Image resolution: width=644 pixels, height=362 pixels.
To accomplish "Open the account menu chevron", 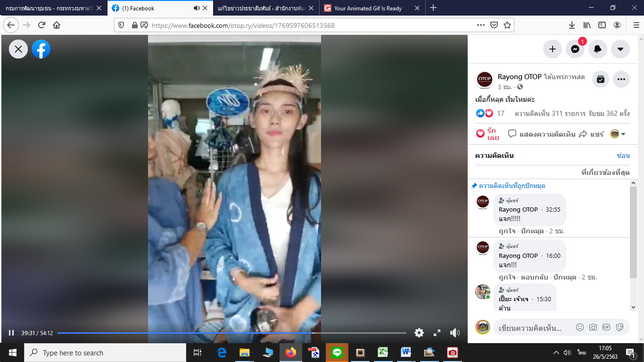I will coord(620,49).
